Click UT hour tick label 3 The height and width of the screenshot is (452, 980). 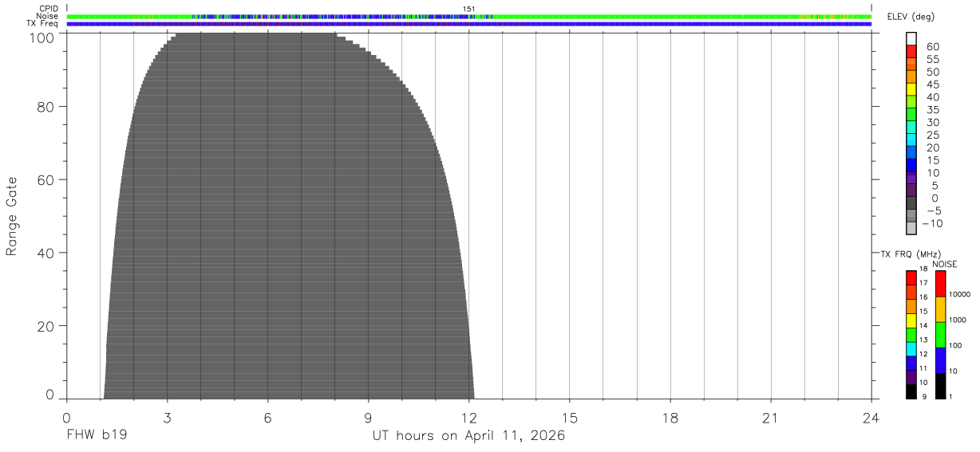click(x=167, y=419)
